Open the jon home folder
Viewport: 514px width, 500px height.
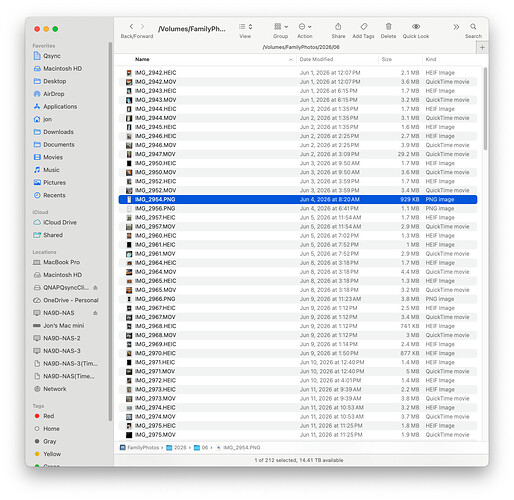point(47,119)
